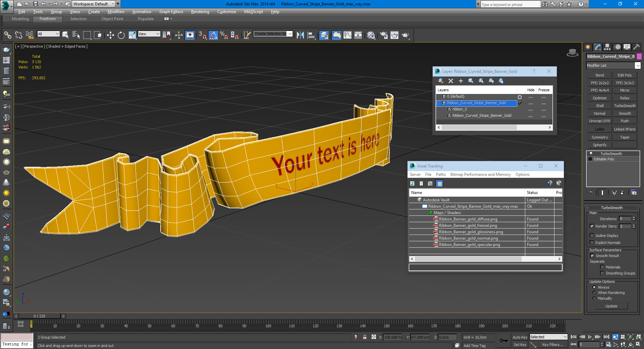
Task: Open key mode Selected dropdown
Action: (x=548, y=337)
